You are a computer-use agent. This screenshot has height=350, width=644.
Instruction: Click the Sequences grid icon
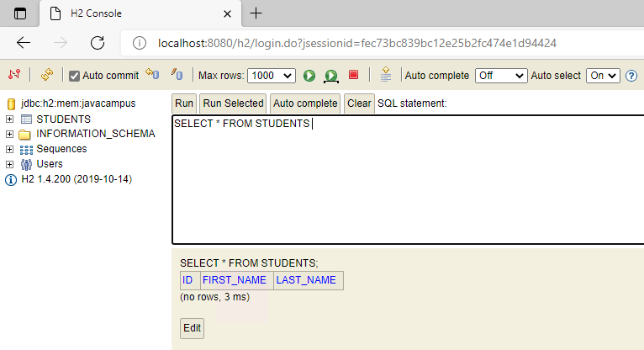[26, 150]
